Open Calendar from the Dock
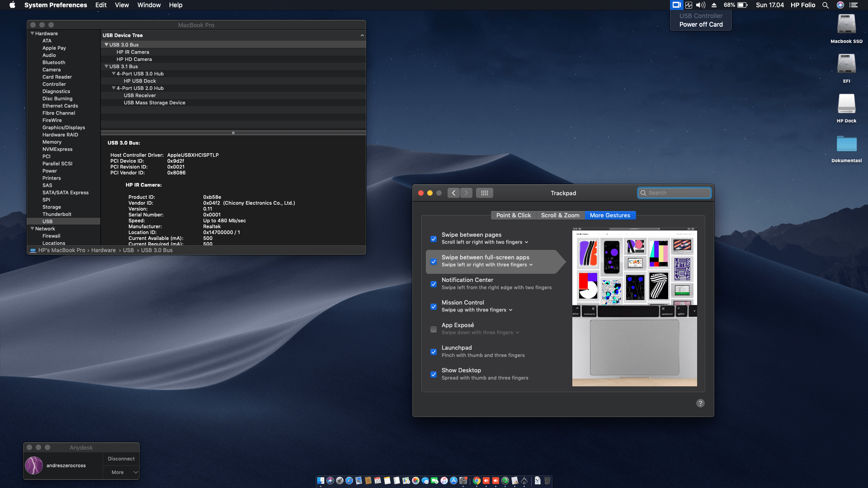868x488 pixels. (x=377, y=481)
